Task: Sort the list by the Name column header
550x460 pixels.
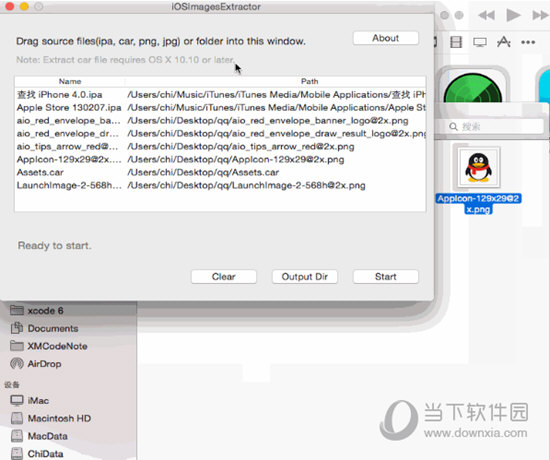Action: tap(70, 81)
